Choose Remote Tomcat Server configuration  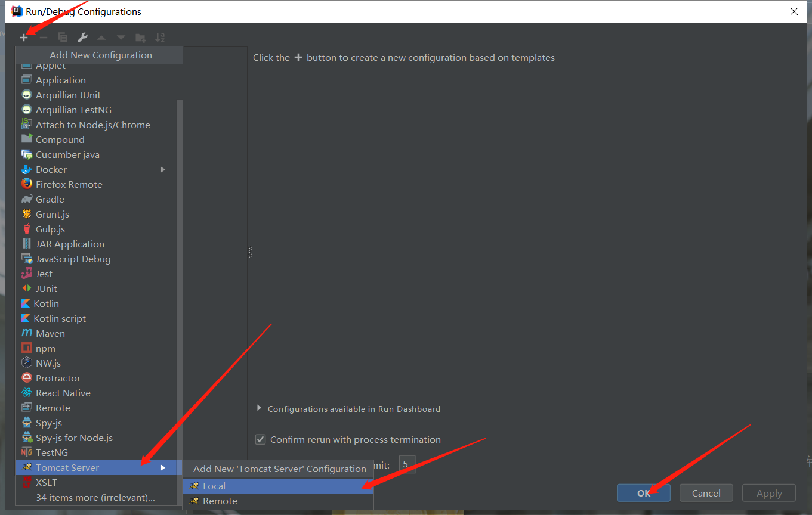point(278,501)
